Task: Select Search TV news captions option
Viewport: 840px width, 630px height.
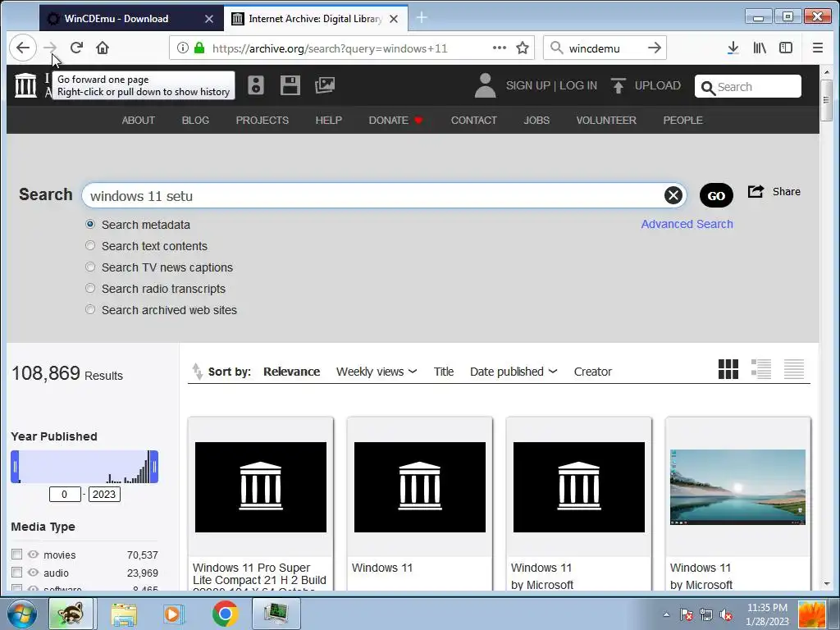Action: [x=90, y=267]
